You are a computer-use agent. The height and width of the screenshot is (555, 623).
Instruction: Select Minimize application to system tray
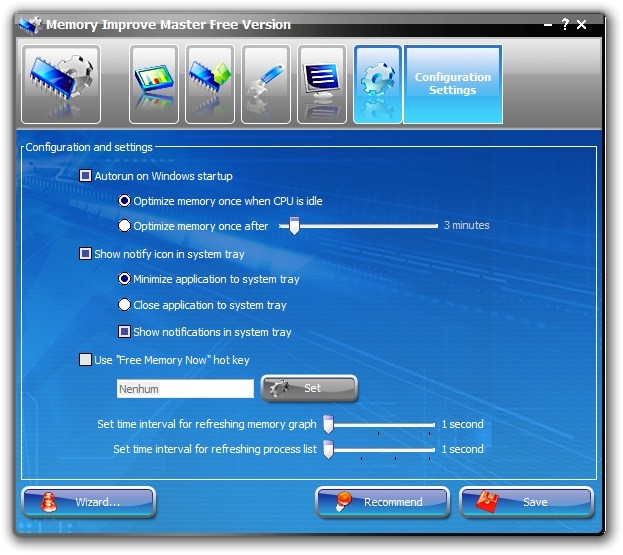click(x=124, y=279)
